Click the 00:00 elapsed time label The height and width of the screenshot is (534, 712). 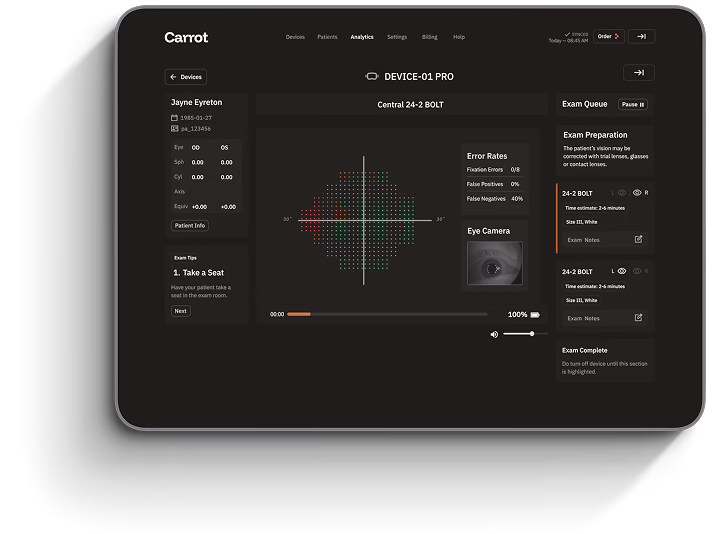tap(277, 314)
